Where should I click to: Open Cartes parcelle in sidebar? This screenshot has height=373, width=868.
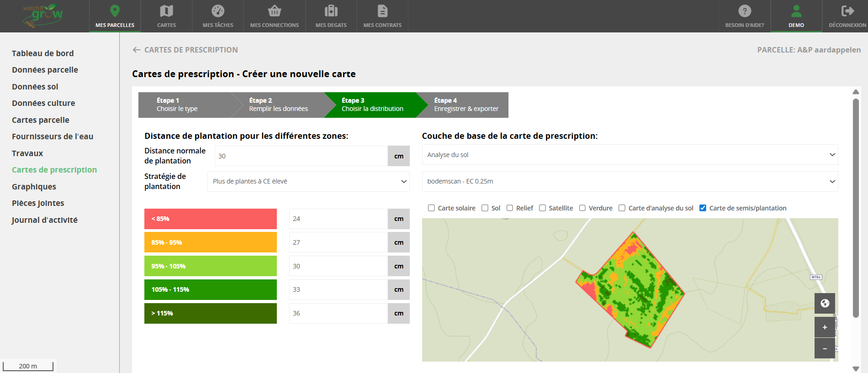point(41,120)
